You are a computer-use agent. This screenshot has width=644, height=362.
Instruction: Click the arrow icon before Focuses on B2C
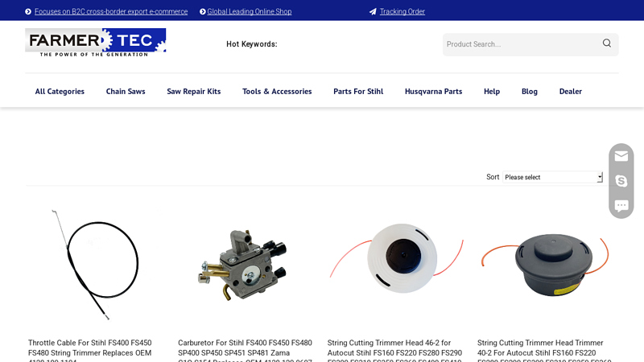(28, 11)
